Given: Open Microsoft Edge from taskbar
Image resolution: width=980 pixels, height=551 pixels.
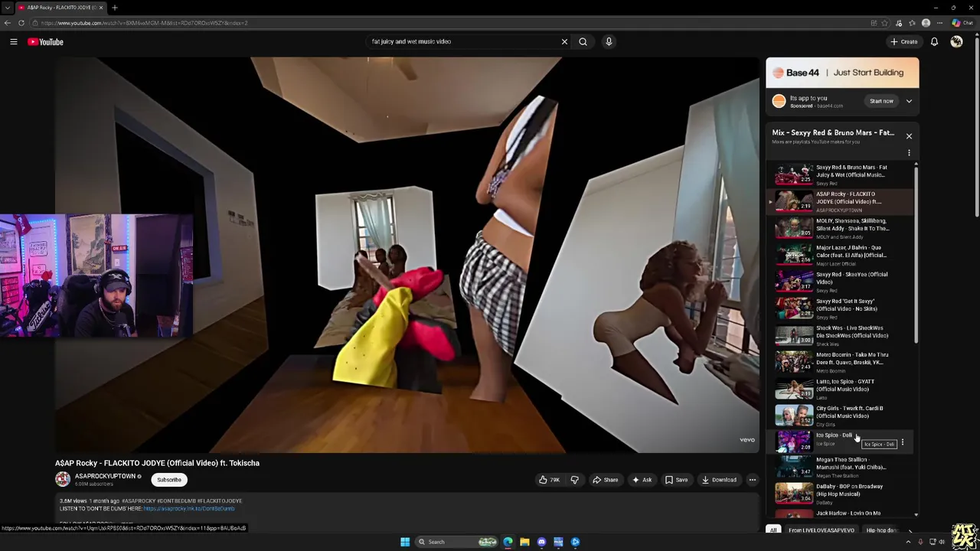Looking at the screenshot, I should (508, 542).
